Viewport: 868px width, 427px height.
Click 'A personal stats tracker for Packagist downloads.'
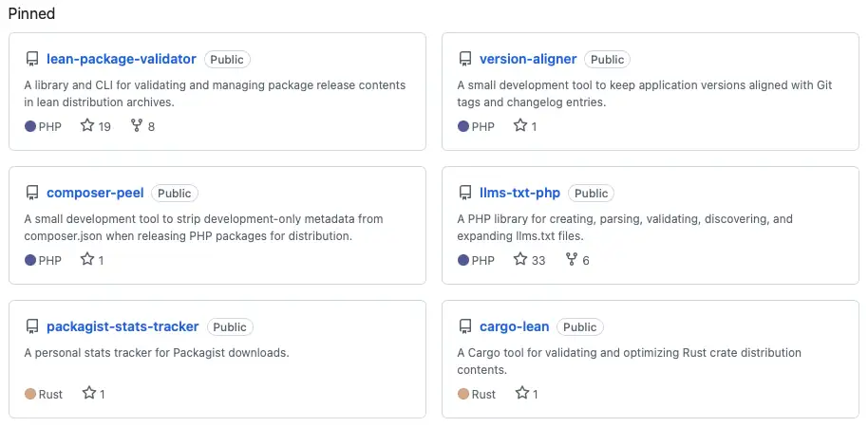(157, 352)
